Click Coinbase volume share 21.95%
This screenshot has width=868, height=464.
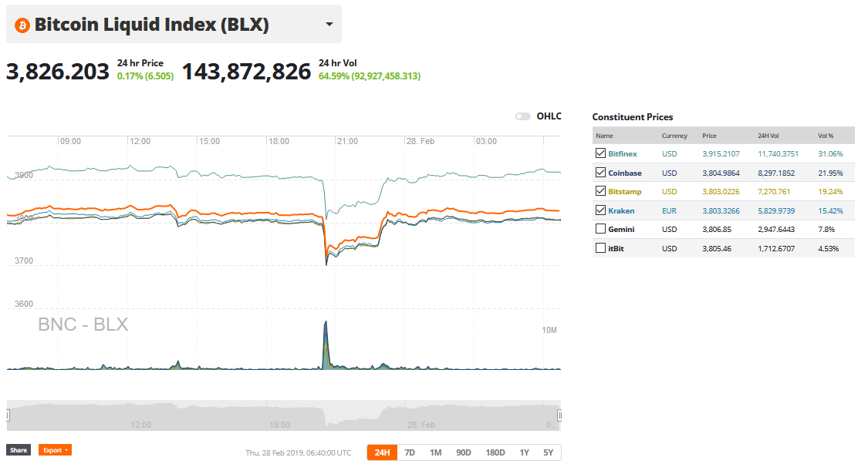(830, 173)
